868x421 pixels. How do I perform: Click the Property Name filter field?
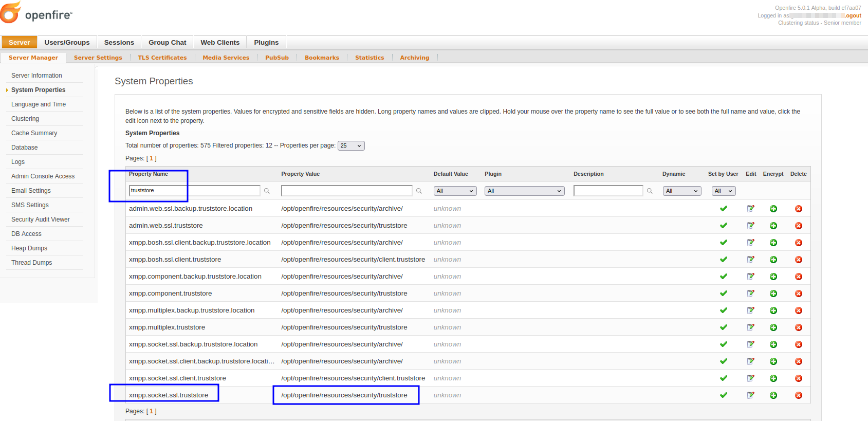(x=194, y=191)
